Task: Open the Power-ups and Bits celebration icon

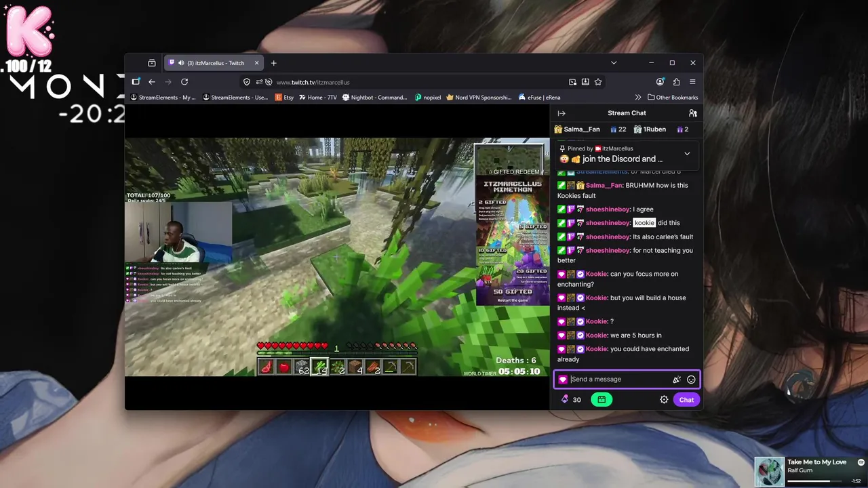Action: [676, 380]
